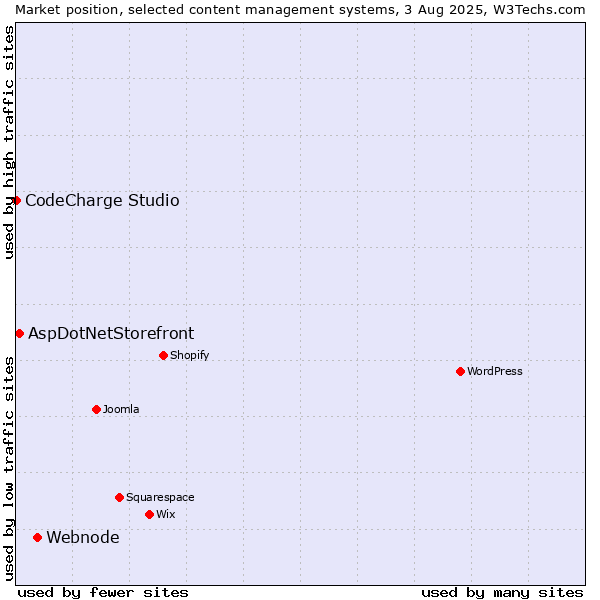
Task: Click the 'used by fewer sites' axis label
Action: [x=103, y=593]
